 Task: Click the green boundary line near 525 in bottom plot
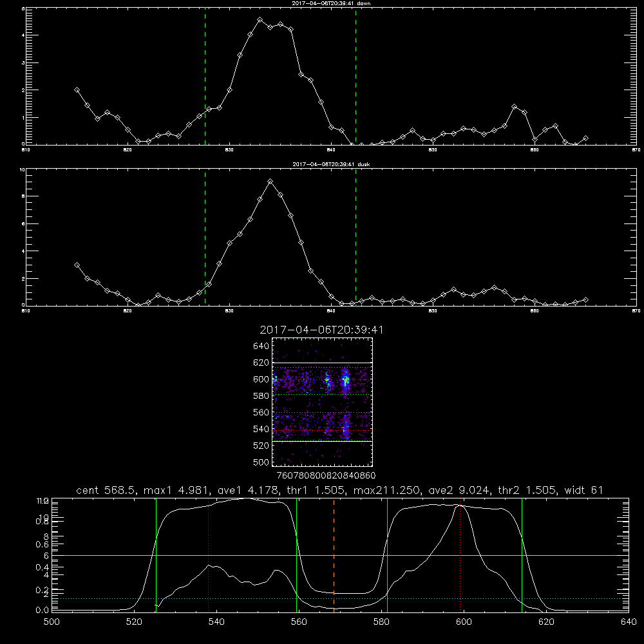click(156, 555)
